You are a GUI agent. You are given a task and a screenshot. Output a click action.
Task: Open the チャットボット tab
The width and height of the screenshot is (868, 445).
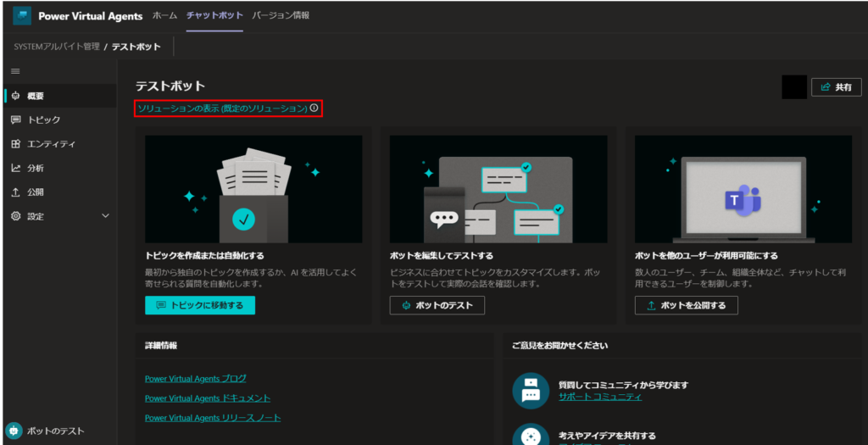(214, 15)
